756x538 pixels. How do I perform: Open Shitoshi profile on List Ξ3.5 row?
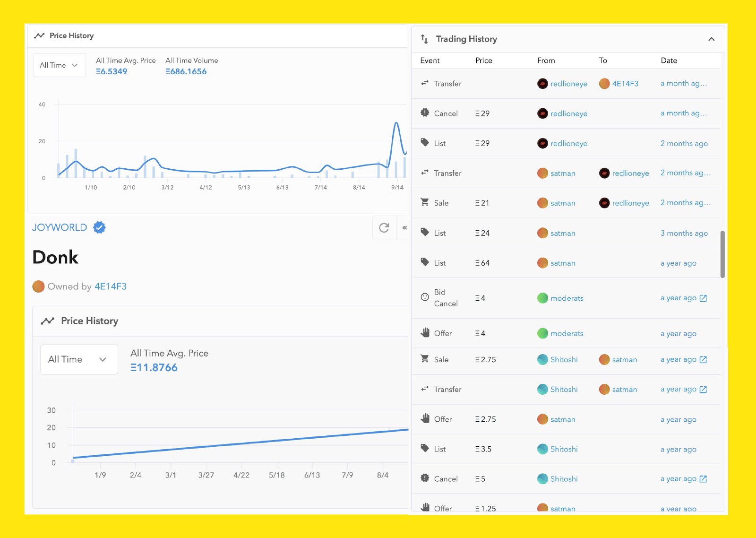coord(564,449)
